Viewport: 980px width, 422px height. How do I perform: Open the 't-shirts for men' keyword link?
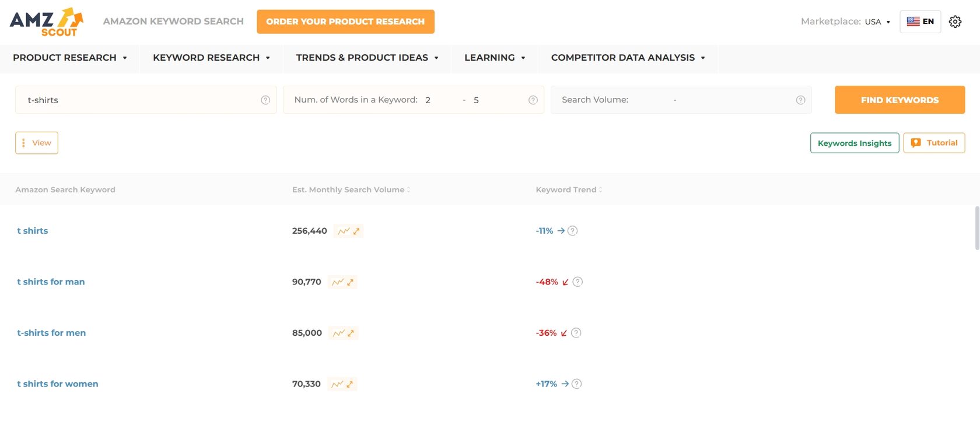click(51, 333)
